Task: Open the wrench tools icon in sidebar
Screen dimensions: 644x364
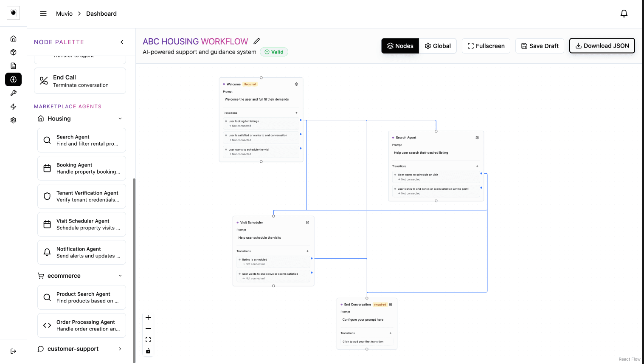Action: (x=13, y=93)
